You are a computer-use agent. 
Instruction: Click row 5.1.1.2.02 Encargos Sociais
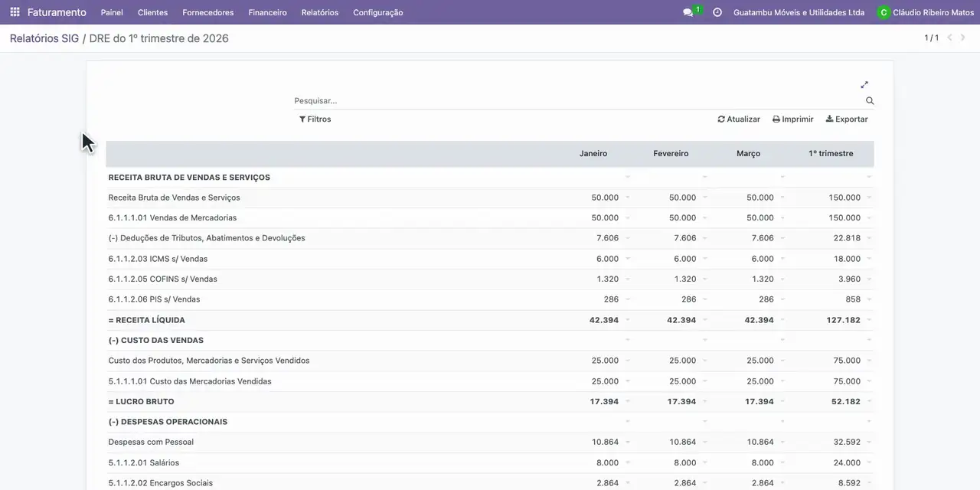pyautogui.click(x=490, y=483)
